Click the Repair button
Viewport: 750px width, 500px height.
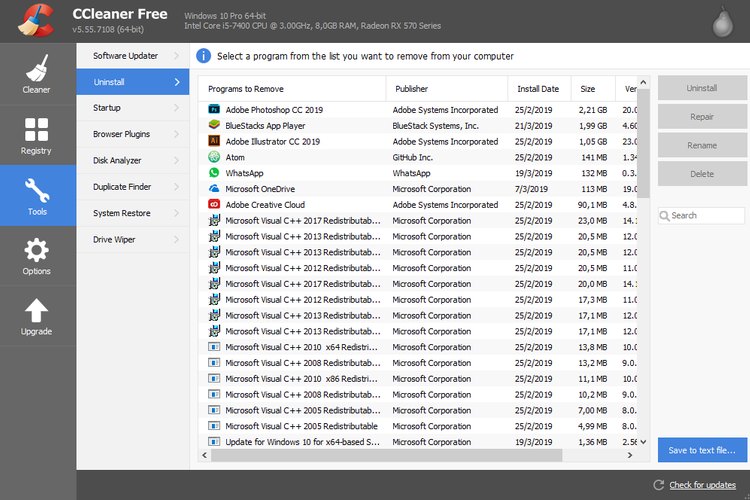702,117
